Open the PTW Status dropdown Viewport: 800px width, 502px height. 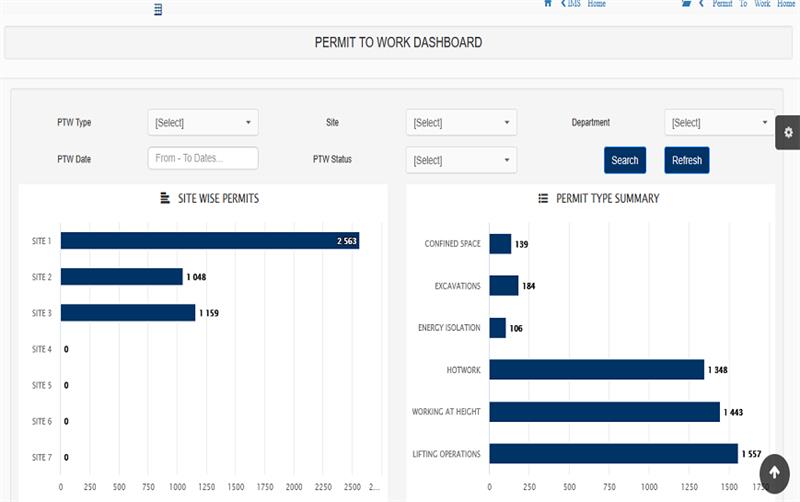[x=461, y=160]
